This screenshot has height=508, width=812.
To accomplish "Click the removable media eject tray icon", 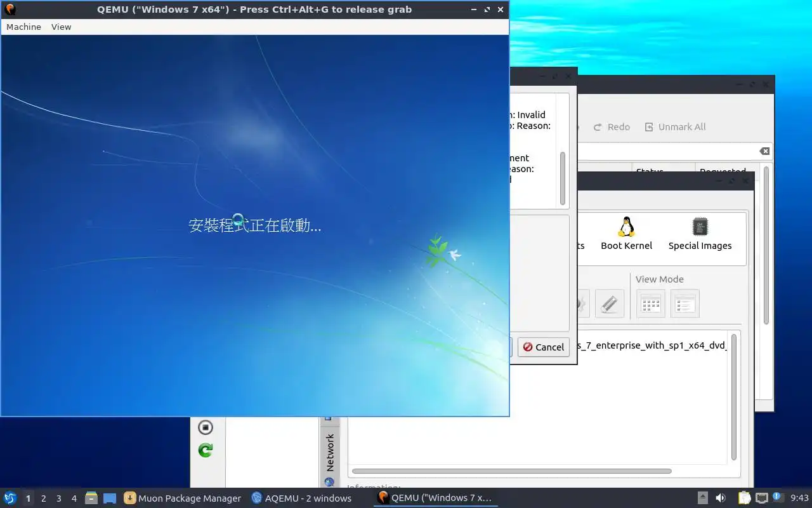I will (703, 498).
